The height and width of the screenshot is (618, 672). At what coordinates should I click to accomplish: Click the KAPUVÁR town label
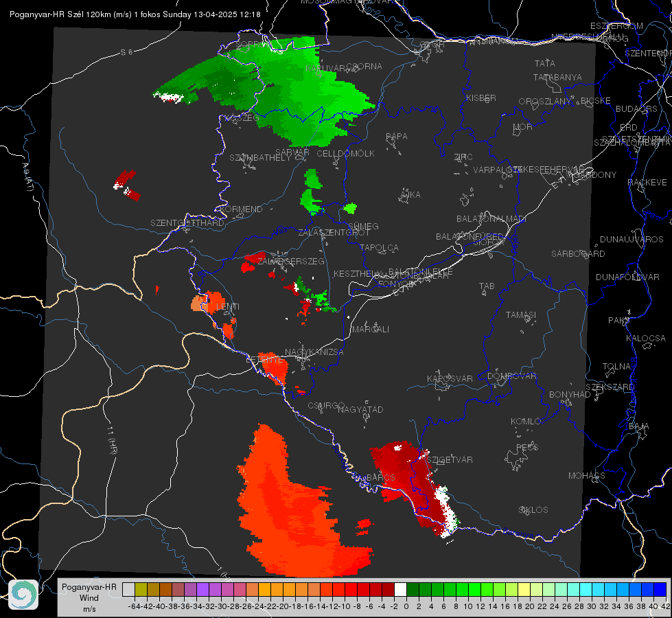(x=326, y=69)
